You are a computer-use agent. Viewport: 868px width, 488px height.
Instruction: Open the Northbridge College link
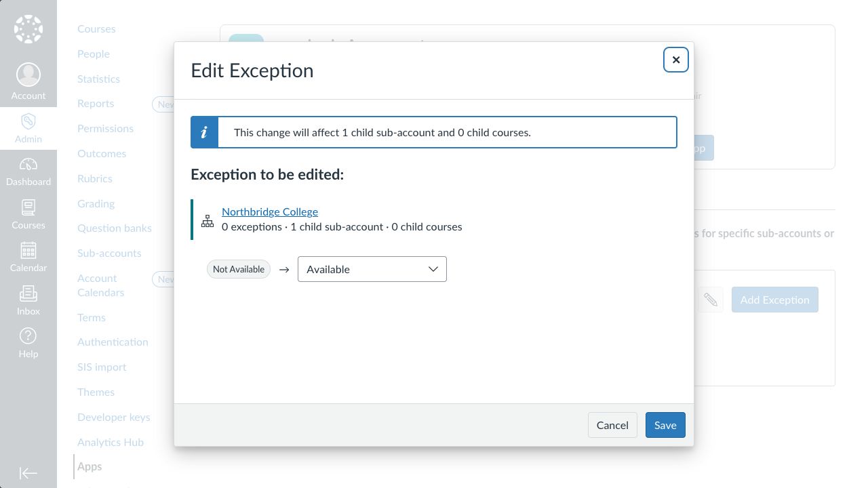270,211
